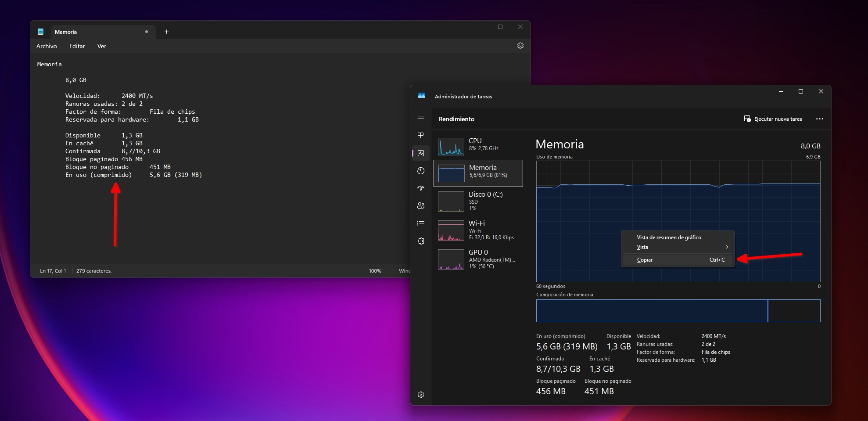Click 'Velocidad:' line in Notepad text
Screen dimensions: 868x421
tap(109, 96)
